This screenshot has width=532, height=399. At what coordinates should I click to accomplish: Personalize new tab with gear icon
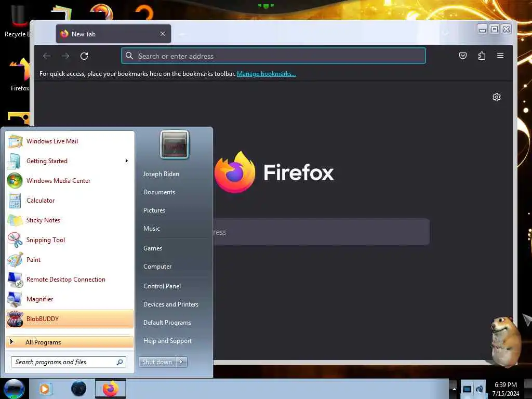[496, 97]
